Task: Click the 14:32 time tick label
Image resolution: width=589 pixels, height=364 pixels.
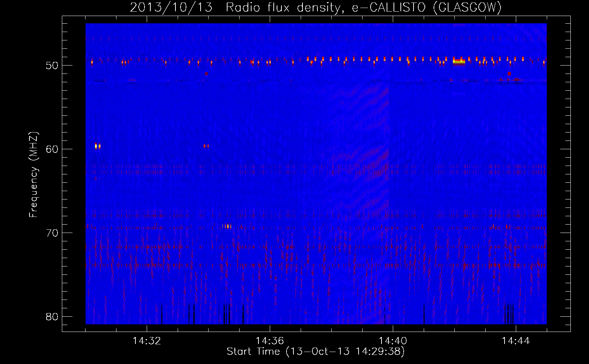Action: coord(147,341)
